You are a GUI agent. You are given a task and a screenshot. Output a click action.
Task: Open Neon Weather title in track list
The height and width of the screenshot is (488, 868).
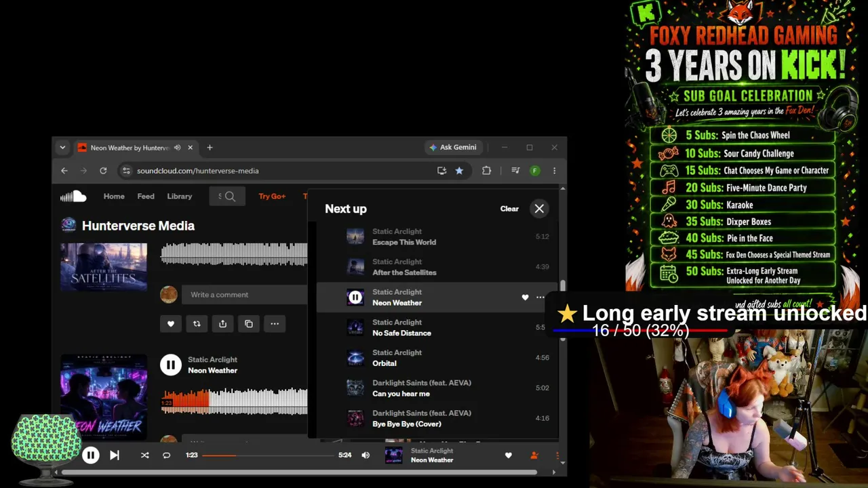click(212, 371)
